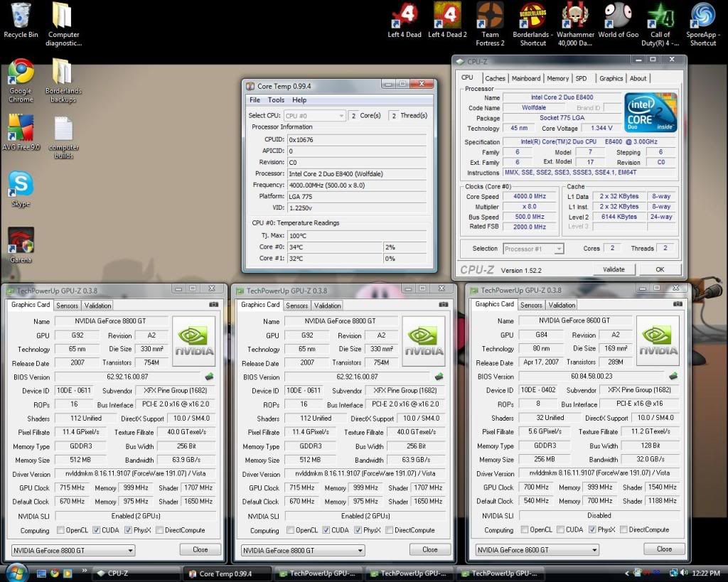Open Sensors tab in the 8600 GT GPU-Z window
Image resolution: width=728 pixels, height=582 pixels.
(531, 305)
